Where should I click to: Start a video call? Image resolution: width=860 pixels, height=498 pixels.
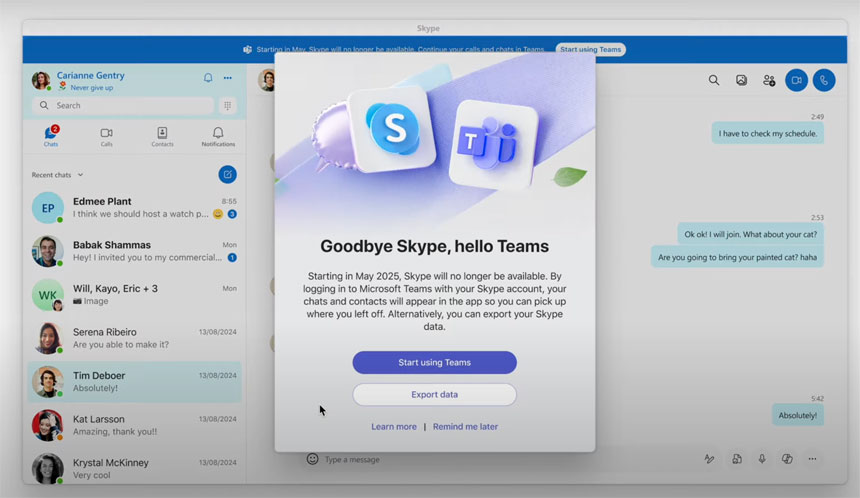(796, 80)
